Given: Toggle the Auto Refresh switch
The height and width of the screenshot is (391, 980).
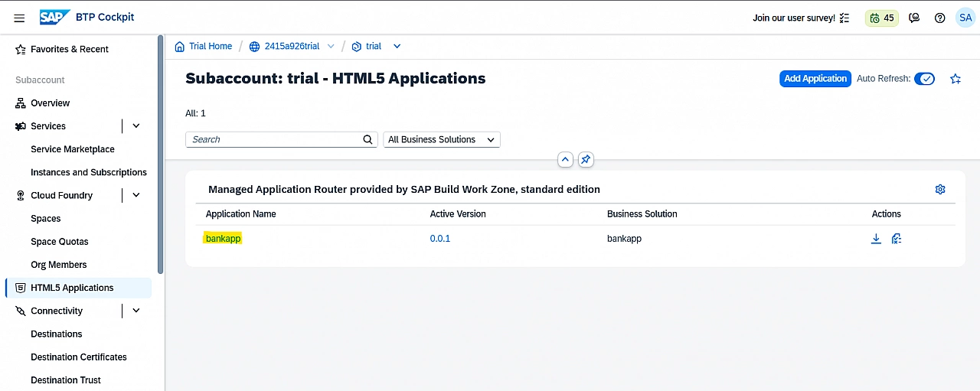Looking at the screenshot, I should pyautogui.click(x=924, y=79).
